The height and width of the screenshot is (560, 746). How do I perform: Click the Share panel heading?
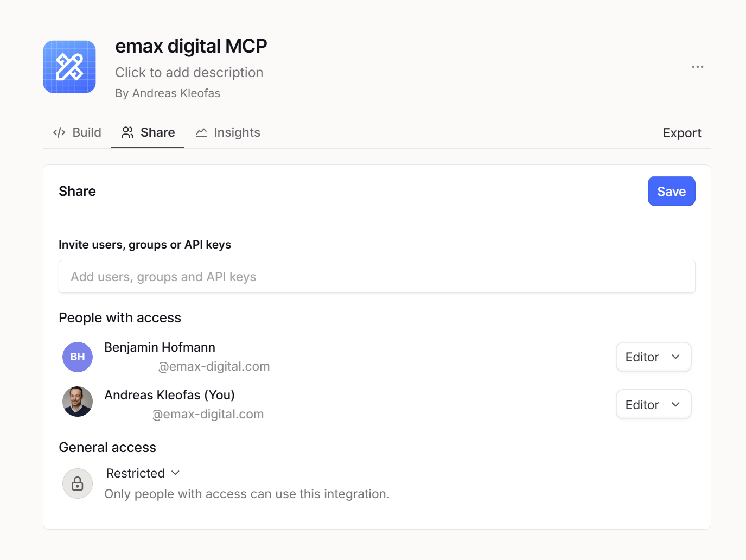(x=77, y=191)
